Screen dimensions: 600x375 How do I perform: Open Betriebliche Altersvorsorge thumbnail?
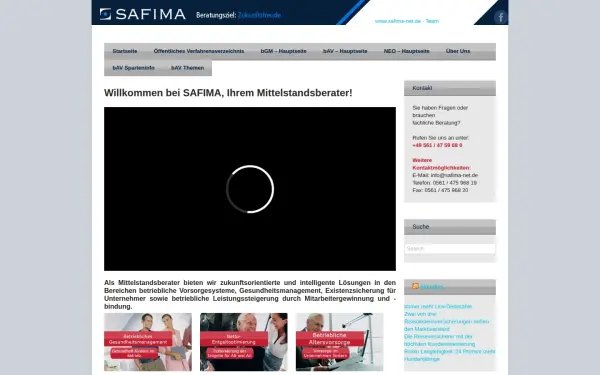tap(339, 342)
